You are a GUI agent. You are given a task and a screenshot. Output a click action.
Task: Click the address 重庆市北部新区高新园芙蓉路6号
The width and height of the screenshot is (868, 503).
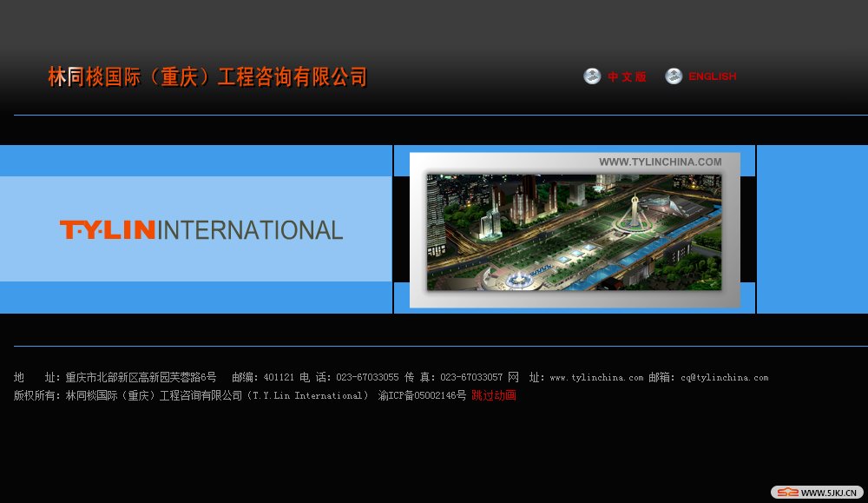[x=141, y=377]
